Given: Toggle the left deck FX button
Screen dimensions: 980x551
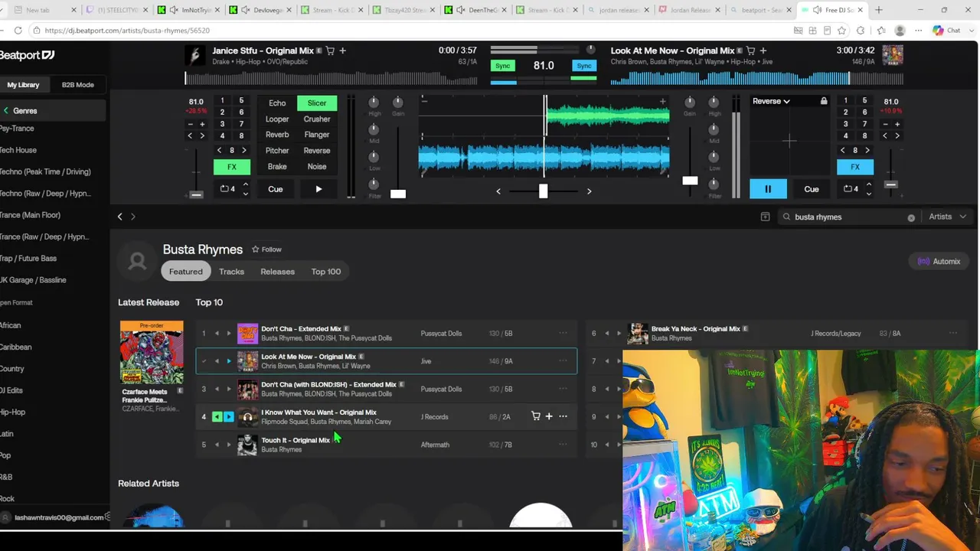Looking at the screenshot, I should 231,167.
